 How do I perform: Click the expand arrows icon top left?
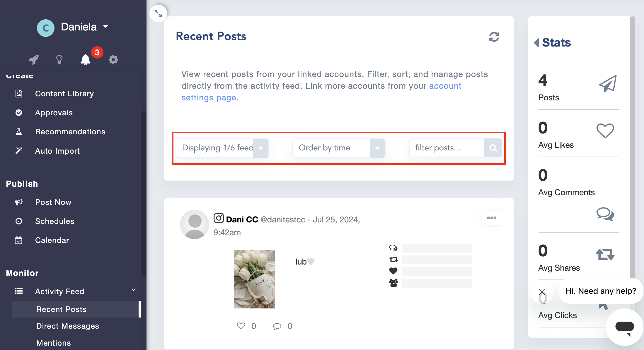(158, 13)
